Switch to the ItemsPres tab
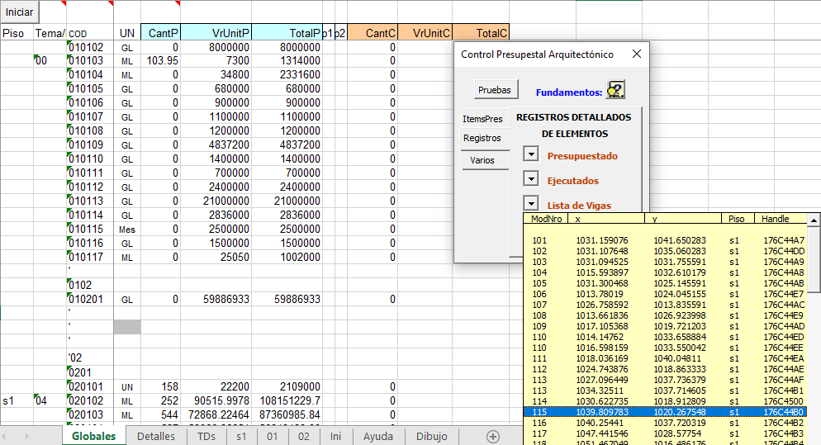This screenshot has height=445, width=821. pos(483,119)
